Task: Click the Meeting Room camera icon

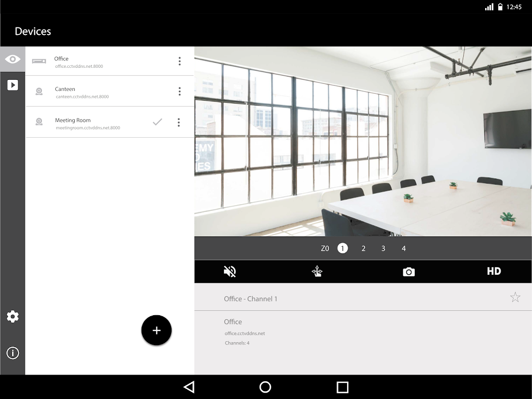Action: pos(39,122)
